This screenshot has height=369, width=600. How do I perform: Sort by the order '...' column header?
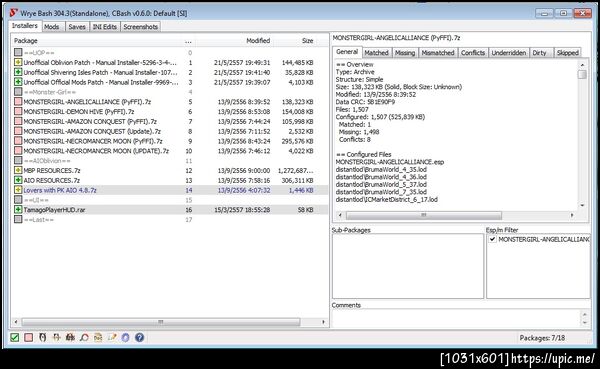[188, 41]
